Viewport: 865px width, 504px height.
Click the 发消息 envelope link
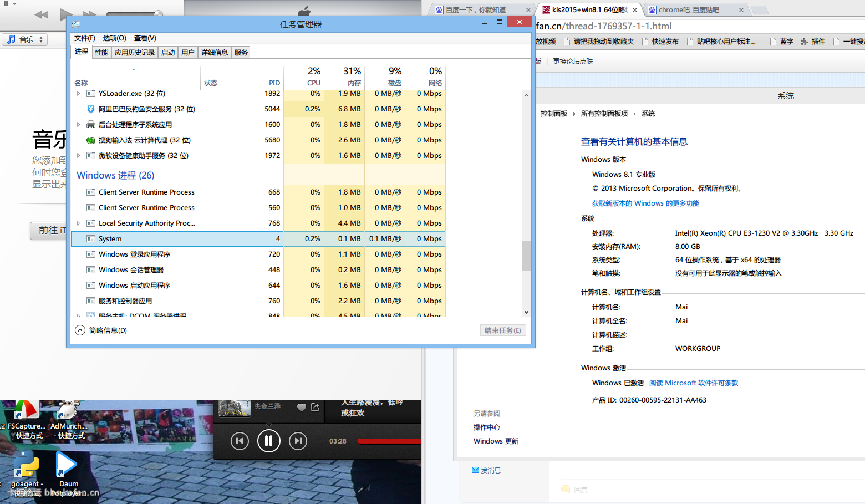pyautogui.click(x=486, y=470)
